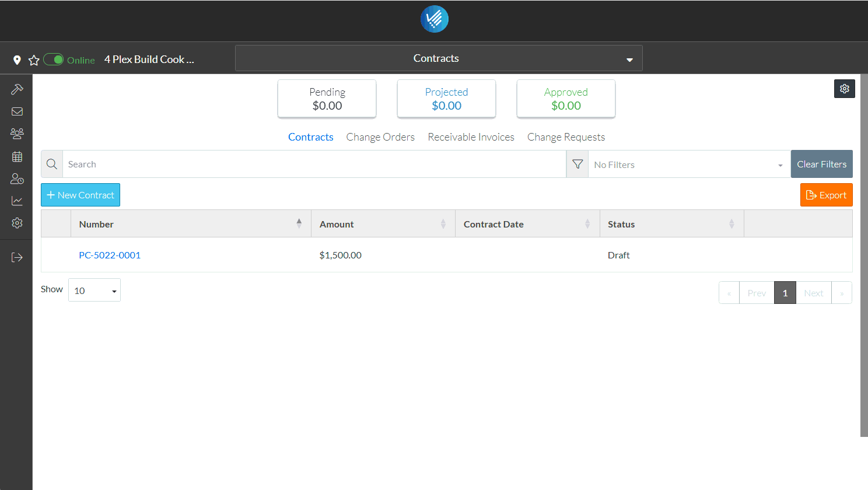
Task: Open the sidebar settings gear icon
Action: tap(17, 223)
